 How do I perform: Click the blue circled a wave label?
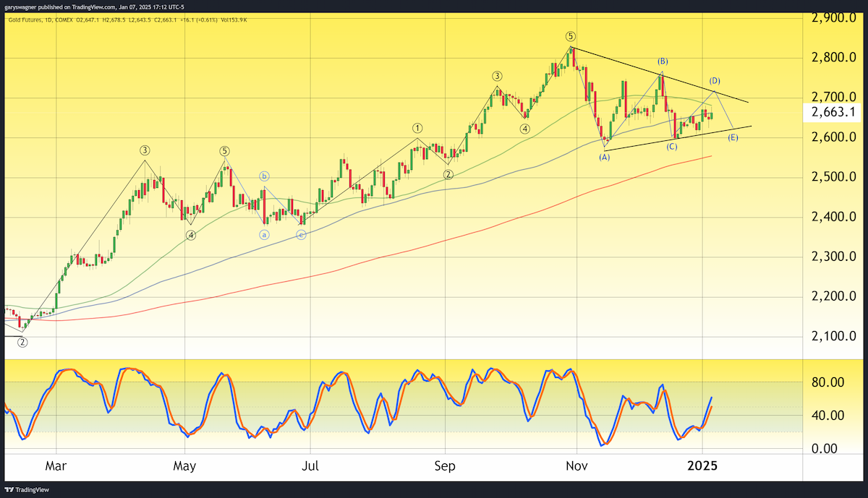point(265,234)
